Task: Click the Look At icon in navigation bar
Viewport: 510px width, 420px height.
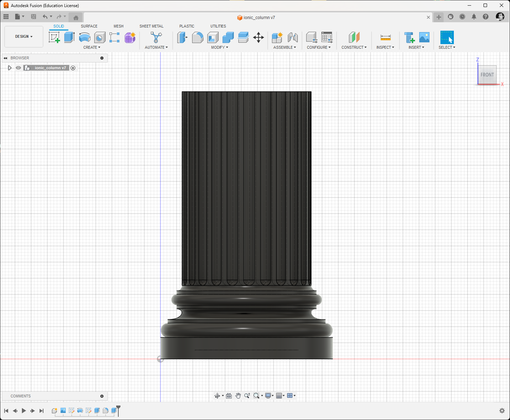Action: (229, 396)
